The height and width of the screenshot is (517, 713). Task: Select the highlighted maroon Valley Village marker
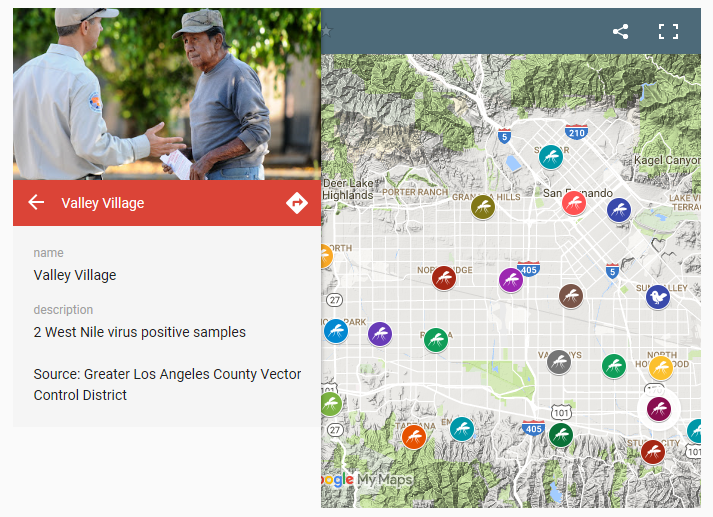pyautogui.click(x=659, y=409)
